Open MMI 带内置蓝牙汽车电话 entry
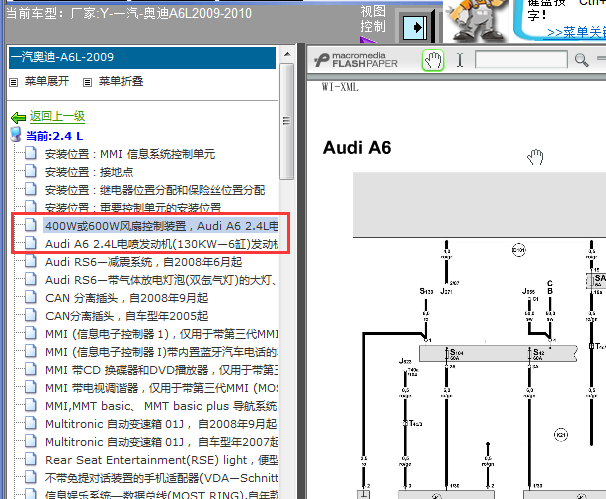This screenshot has height=499, width=606. click(162, 352)
